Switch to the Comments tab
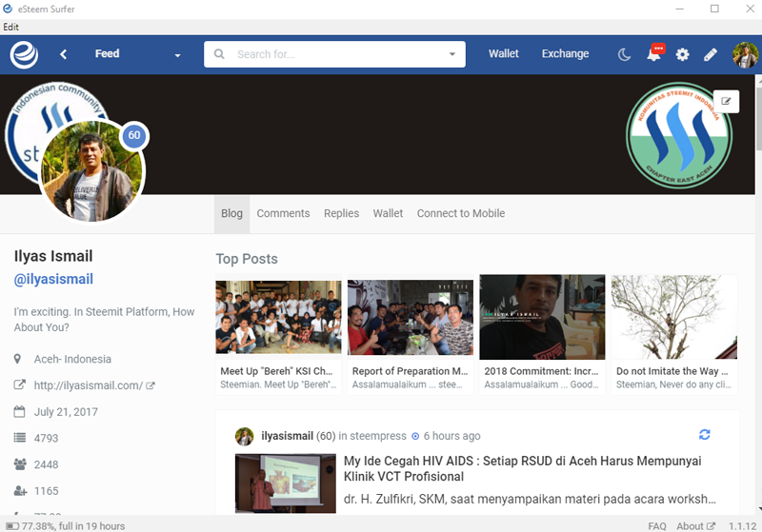This screenshot has width=762, height=532. (x=283, y=213)
